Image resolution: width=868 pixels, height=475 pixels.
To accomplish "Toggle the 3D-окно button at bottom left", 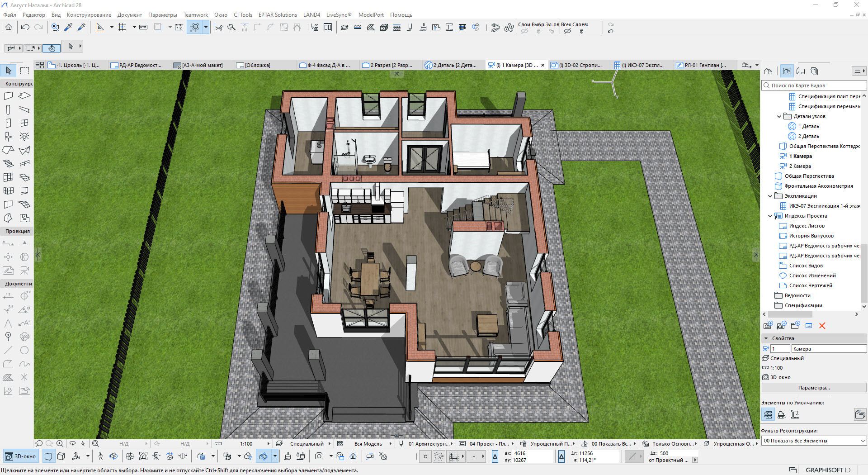I will 21,456.
